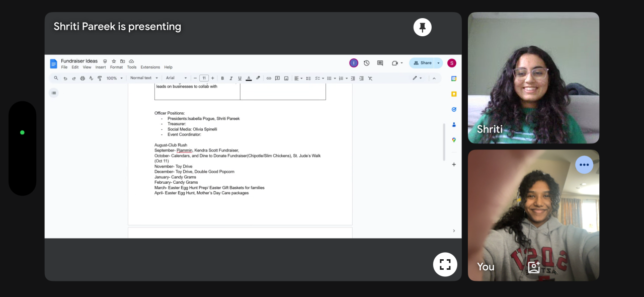
Task: Increase the font size
Action: 213,78
